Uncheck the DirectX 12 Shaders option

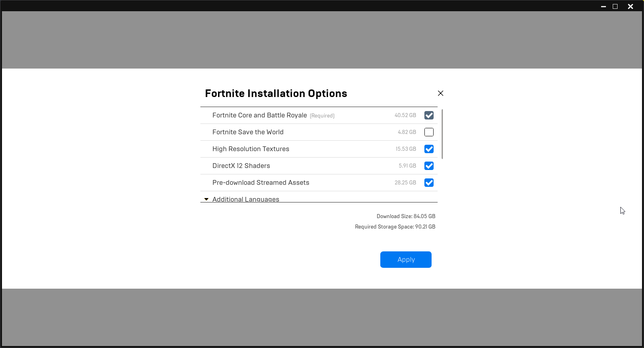click(429, 166)
